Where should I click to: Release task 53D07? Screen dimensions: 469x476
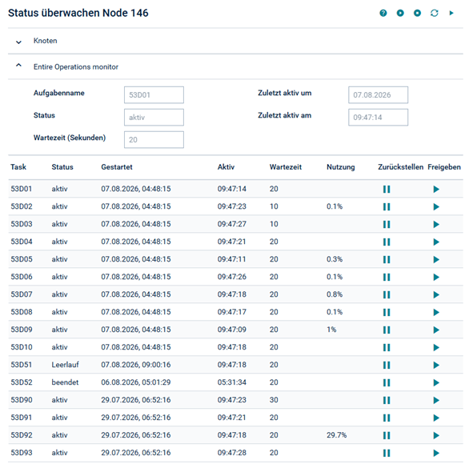pos(436,294)
